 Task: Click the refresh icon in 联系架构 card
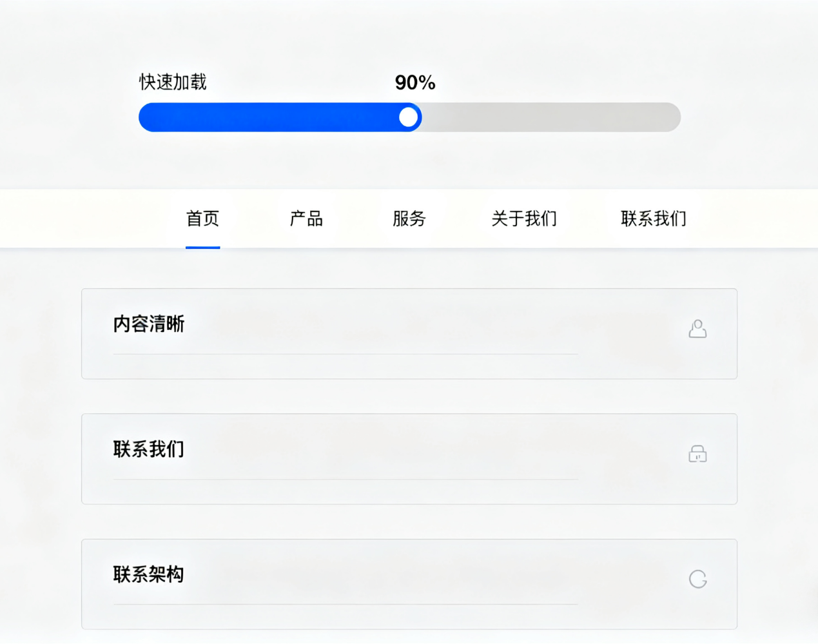point(697,579)
